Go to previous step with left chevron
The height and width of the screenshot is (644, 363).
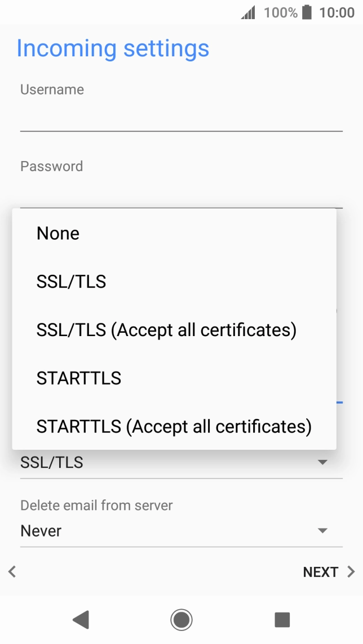12,572
